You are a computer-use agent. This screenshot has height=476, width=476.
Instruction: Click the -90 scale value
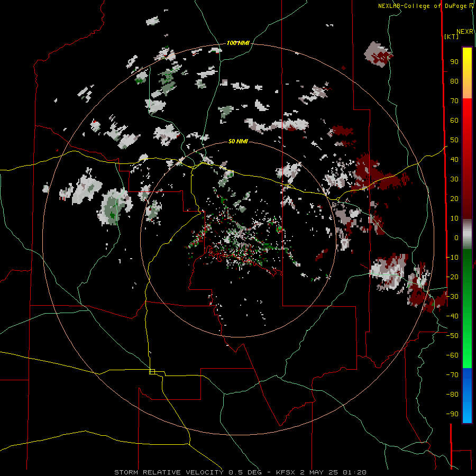click(x=452, y=414)
